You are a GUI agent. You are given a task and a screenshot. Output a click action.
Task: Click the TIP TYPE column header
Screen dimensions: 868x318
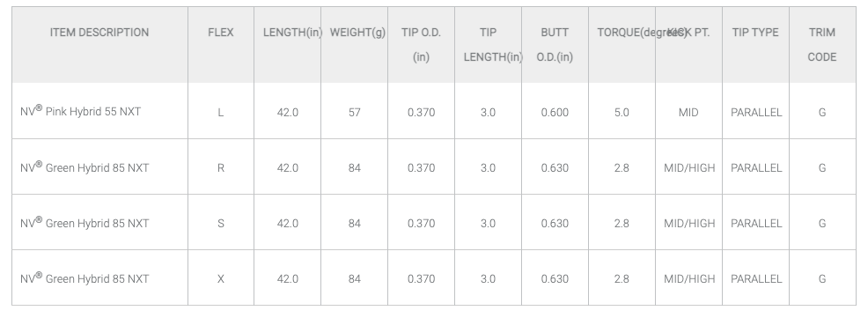tap(755, 33)
